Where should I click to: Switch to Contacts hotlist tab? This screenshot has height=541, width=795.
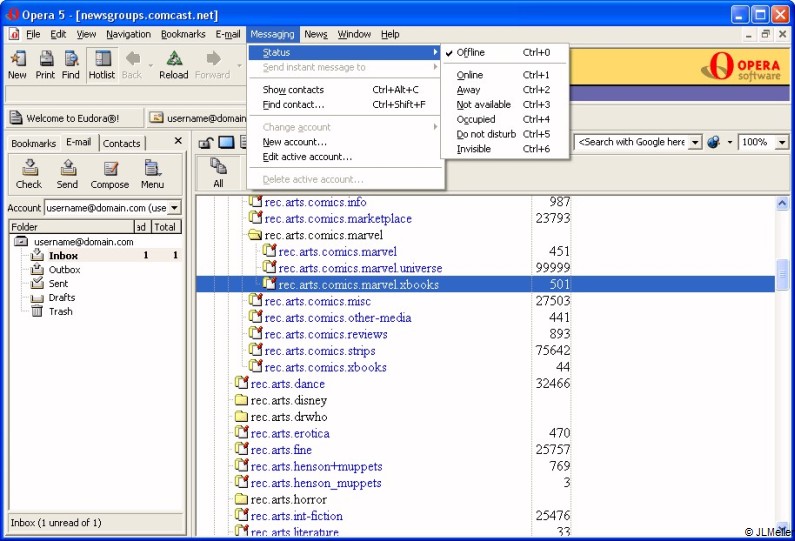point(122,143)
